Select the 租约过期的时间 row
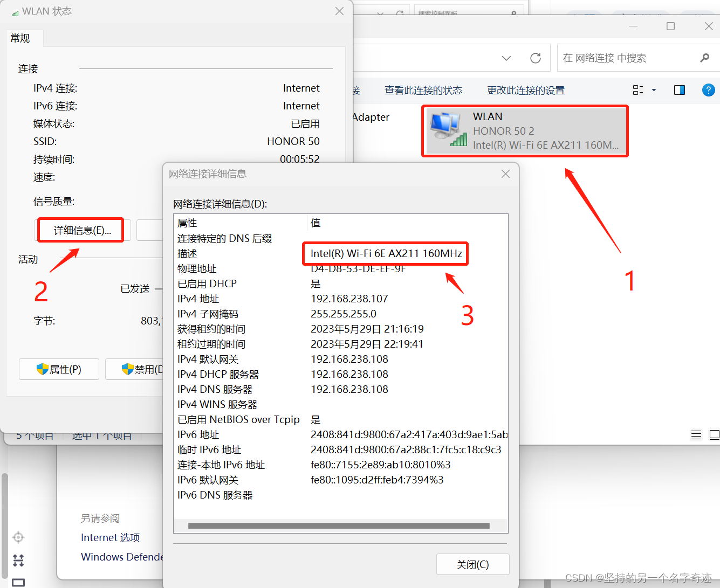This screenshot has width=720, height=588. pos(341,344)
